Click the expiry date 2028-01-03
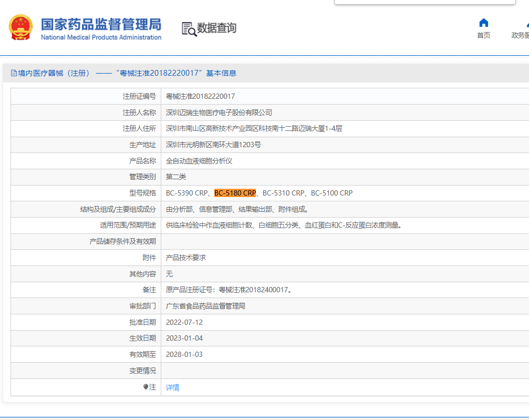The width and height of the screenshot is (529, 420). [x=184, y=354]
